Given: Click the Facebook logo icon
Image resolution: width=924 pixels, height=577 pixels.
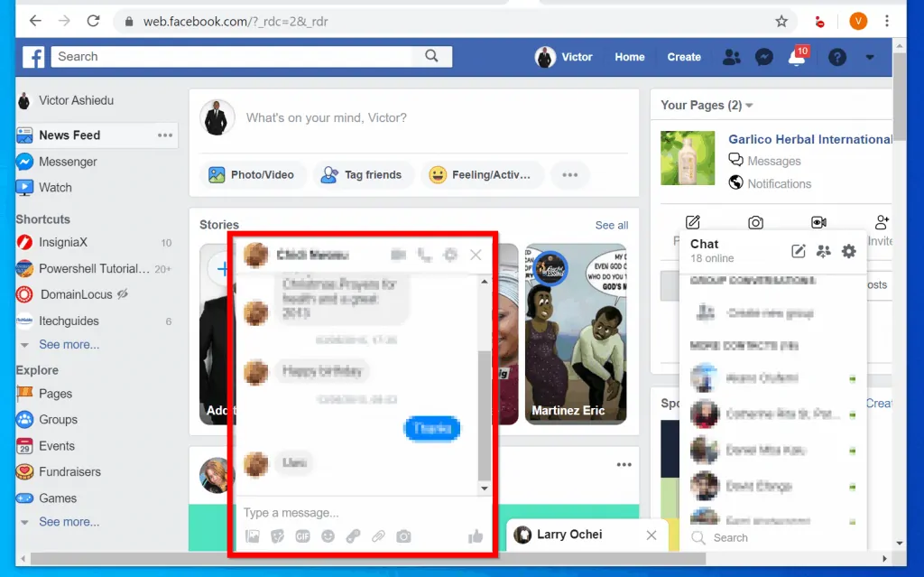Looking at the screenshot, I should [33, 57].
